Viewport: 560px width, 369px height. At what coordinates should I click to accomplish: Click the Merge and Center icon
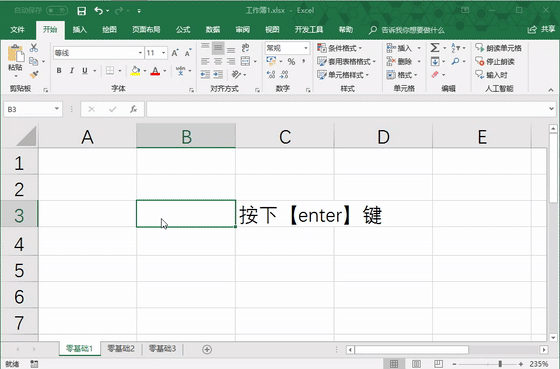click(x=245, y=61)
